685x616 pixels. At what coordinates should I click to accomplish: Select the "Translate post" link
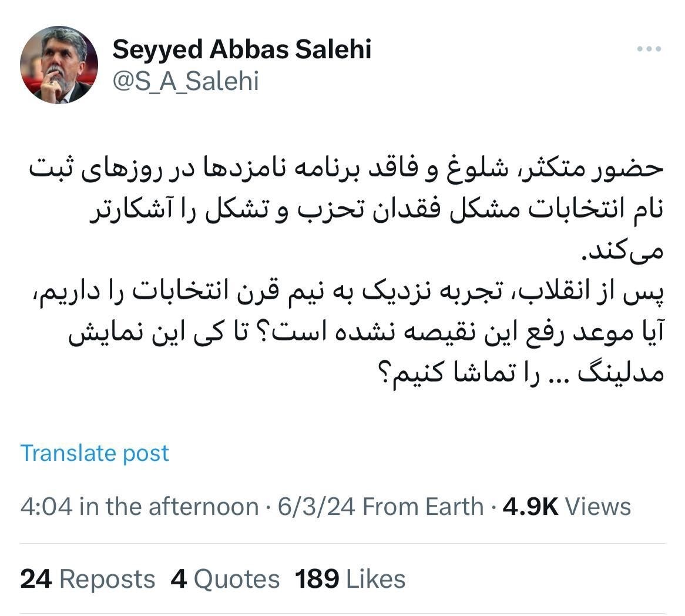[94, 453]
